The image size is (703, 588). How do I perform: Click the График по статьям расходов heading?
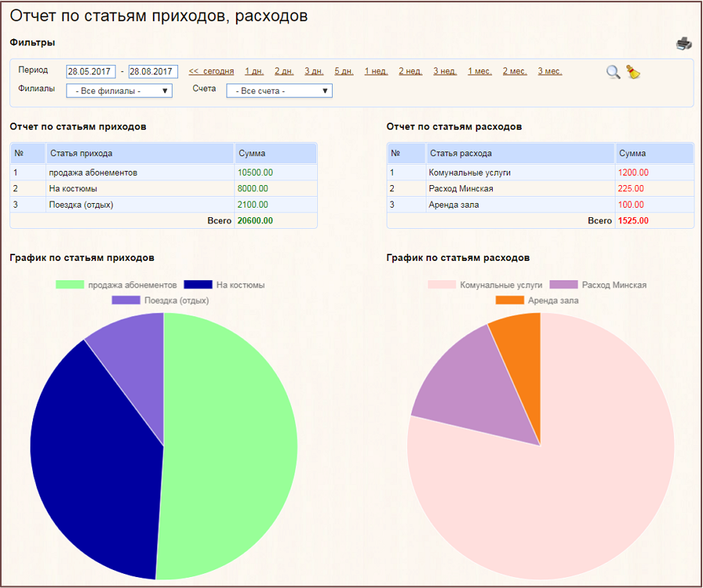[x=458, y=258]
